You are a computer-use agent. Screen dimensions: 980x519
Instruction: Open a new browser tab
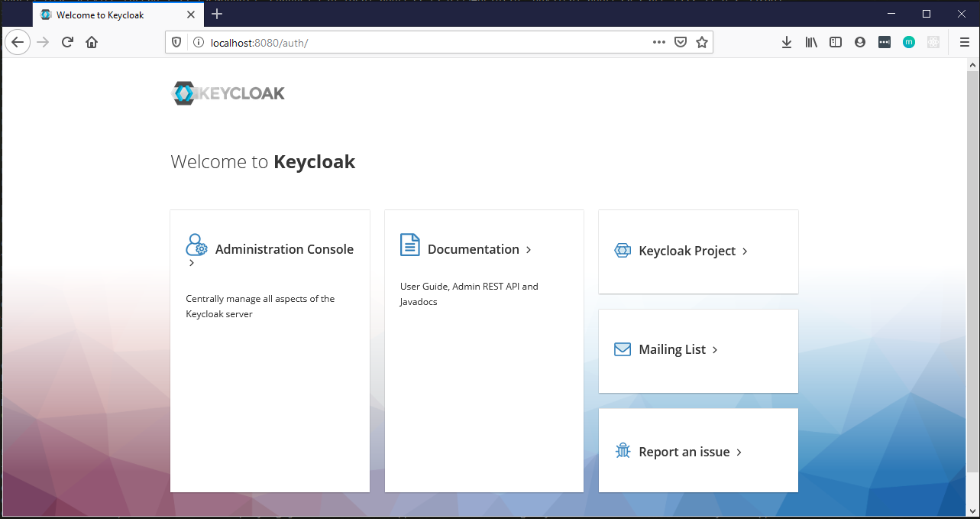[217, 15]
